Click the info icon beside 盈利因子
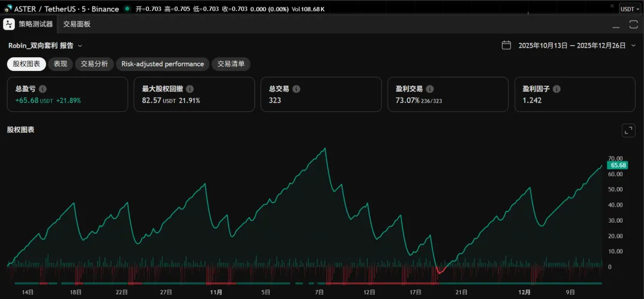This screenshot has width=644, height=299. [556, 89]
